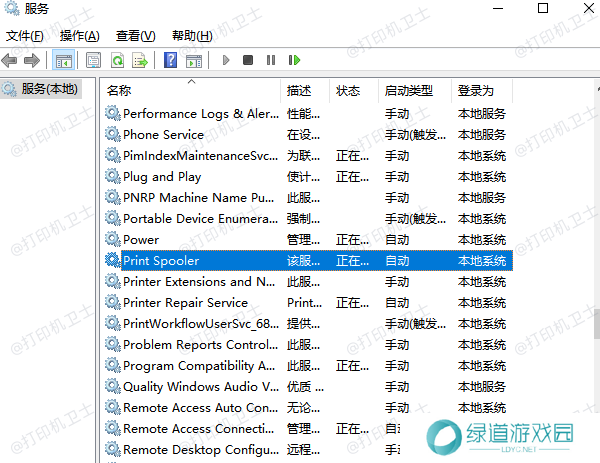
Task: Select Performance Logs & Aler... service
Action: [308, 113]
